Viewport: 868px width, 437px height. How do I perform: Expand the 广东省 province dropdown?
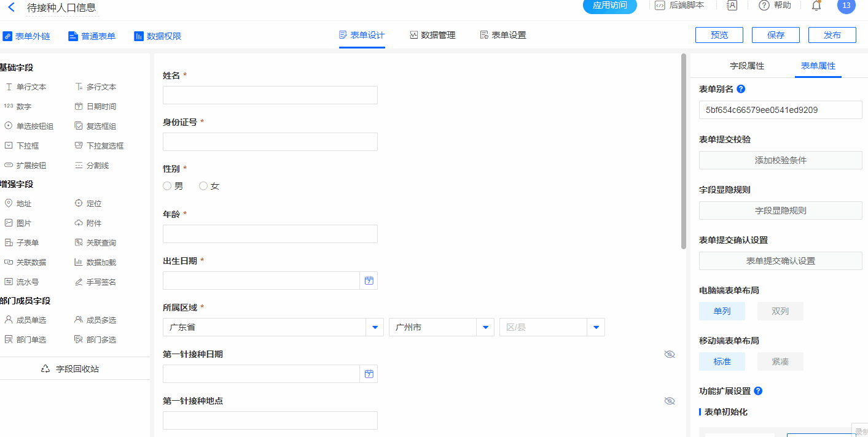[x=375, y=327]
